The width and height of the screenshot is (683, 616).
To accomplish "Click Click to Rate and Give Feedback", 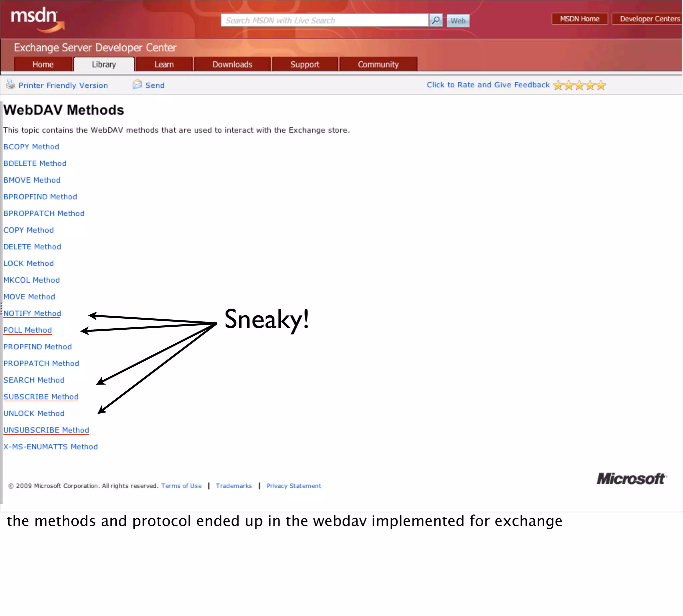I will coord(488,85).
